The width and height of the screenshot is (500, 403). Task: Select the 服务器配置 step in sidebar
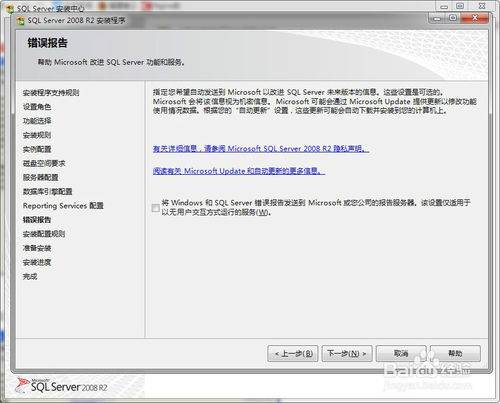[x=40, y=177]
